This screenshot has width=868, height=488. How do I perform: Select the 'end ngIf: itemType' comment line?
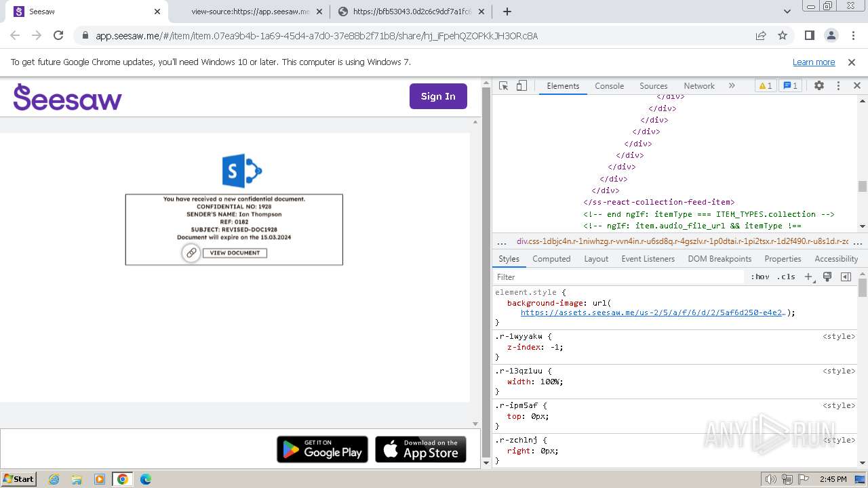[x=709, y=214]
